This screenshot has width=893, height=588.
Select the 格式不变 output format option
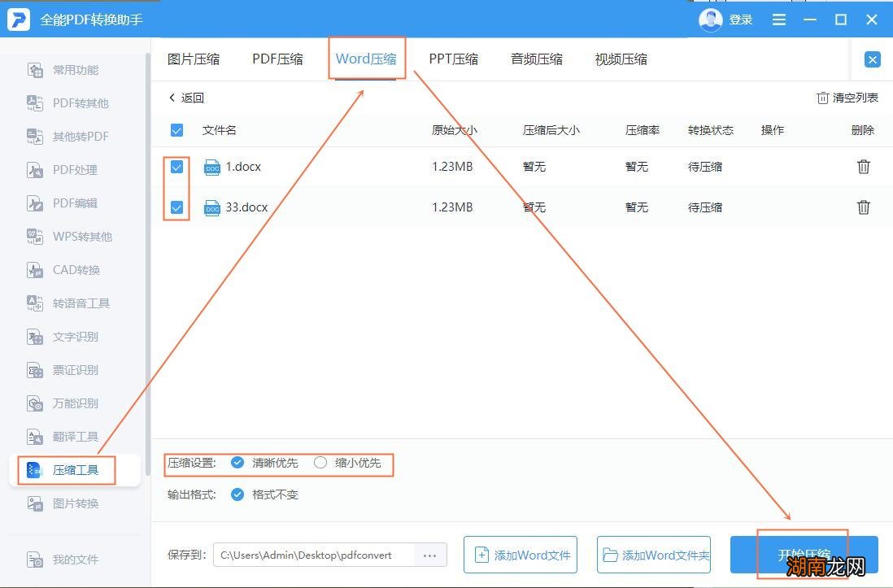point(237,494)
